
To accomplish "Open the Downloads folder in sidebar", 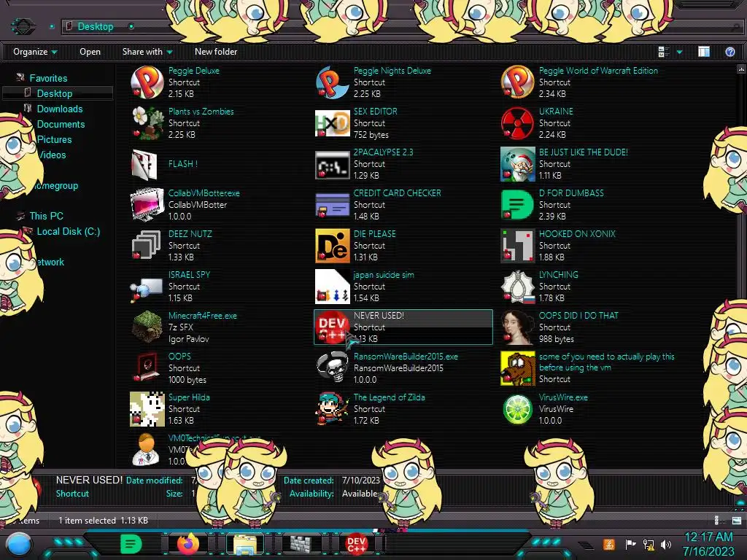I will tap(60, 109).
